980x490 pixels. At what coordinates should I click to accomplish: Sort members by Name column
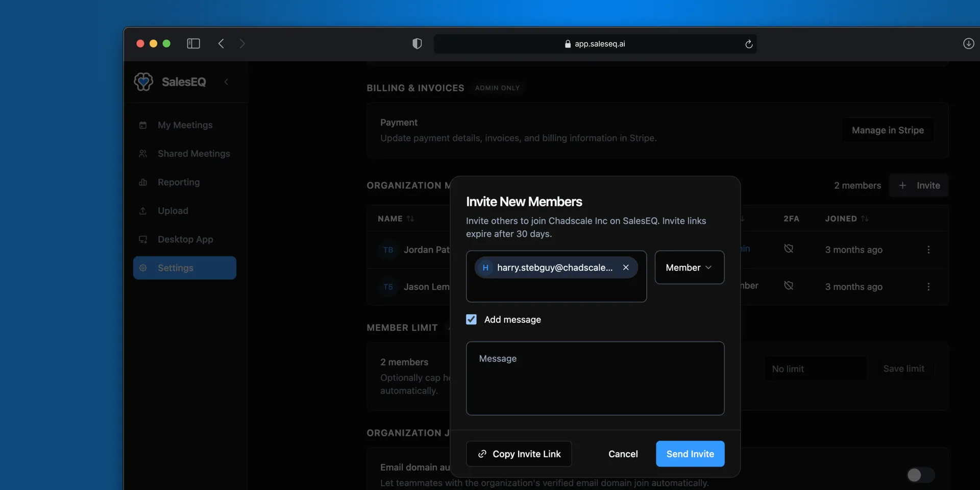pos(396,218)
